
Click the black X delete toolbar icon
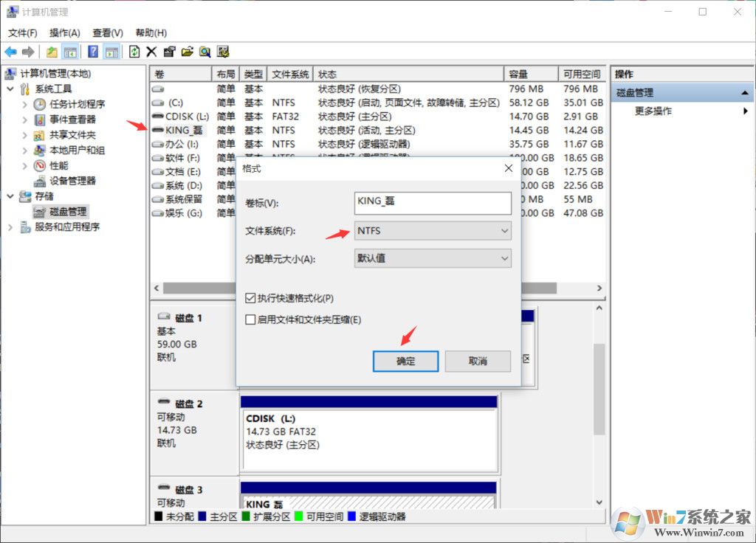(x=151, y=52)
